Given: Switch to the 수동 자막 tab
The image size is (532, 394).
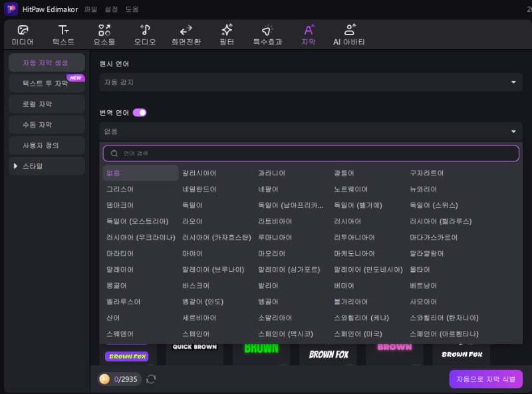Looking at the screenshot, I should [x=47, y=125].
